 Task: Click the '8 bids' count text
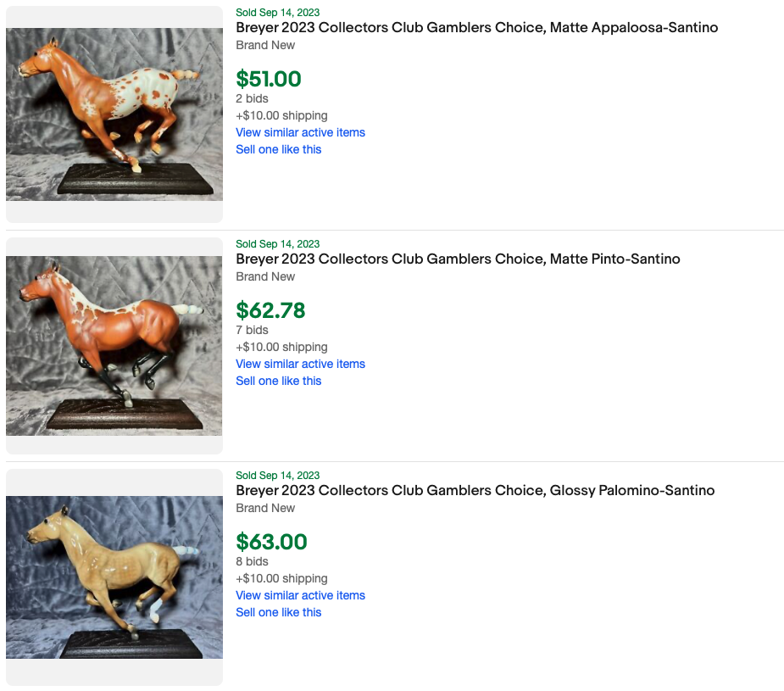pos(252,561)
